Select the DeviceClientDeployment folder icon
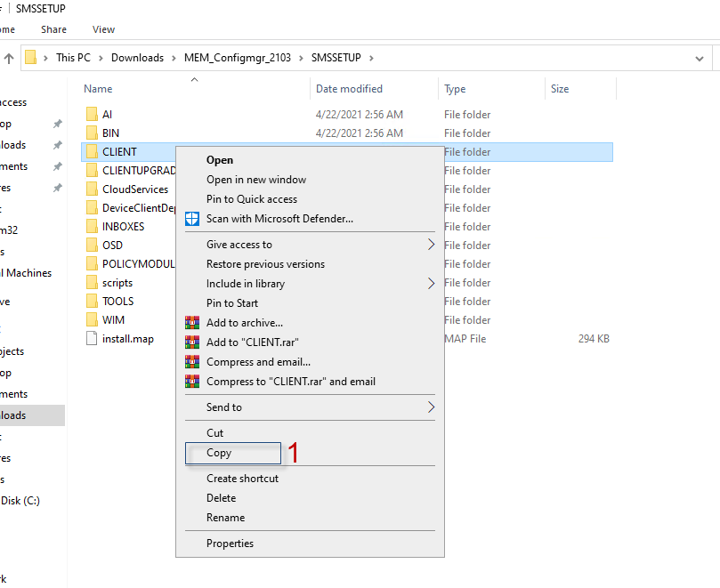The width and height of the screenshot is (720, 588). tap(92, 208)
